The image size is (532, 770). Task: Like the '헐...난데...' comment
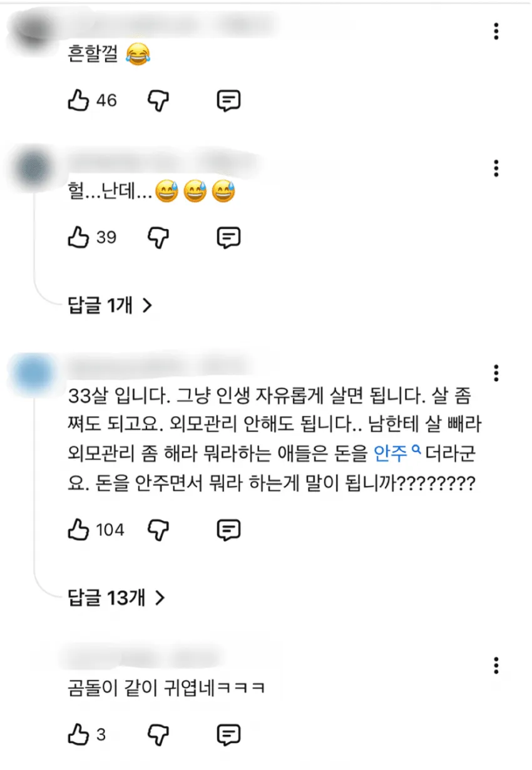coord(78,237)
